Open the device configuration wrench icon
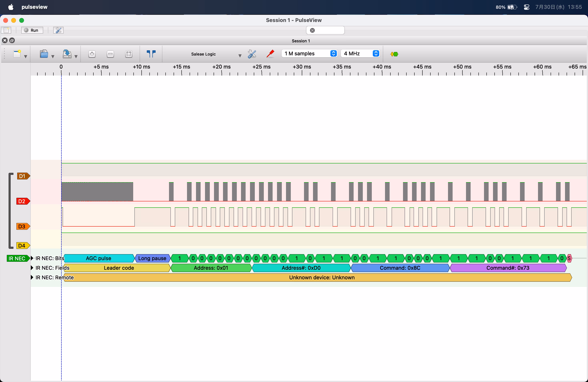This screenshot has height=382, width=588. tap(252, 54)
